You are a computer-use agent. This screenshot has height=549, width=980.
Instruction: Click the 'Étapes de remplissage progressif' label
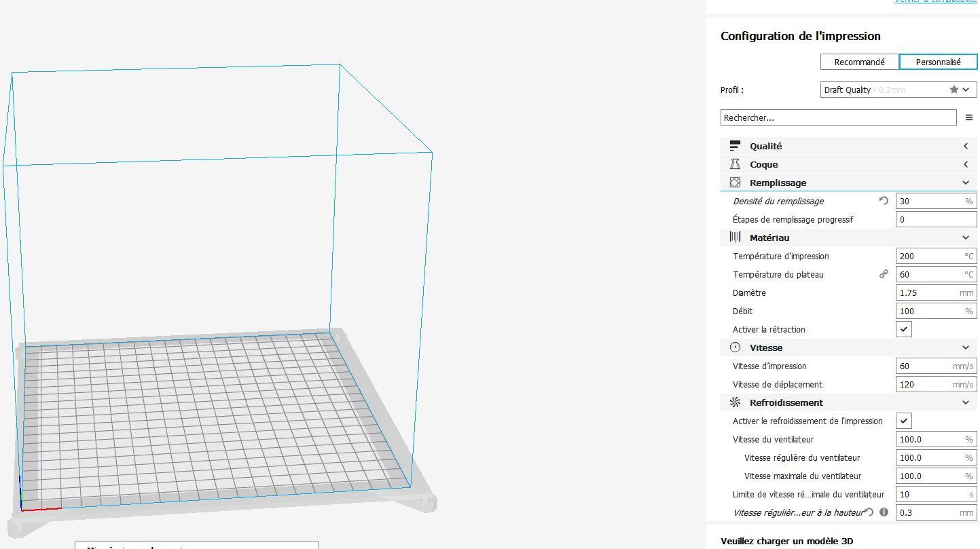(793, 219)
